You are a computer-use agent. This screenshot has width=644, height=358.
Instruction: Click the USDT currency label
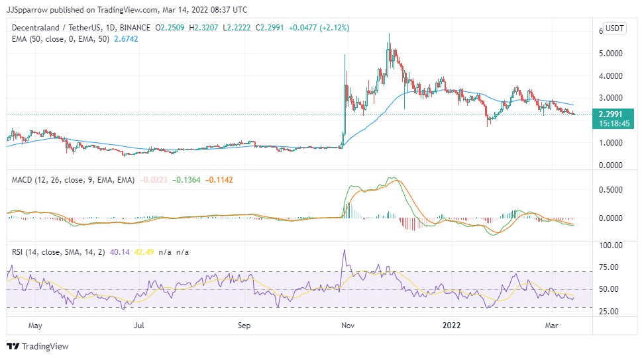click(615, 28)
